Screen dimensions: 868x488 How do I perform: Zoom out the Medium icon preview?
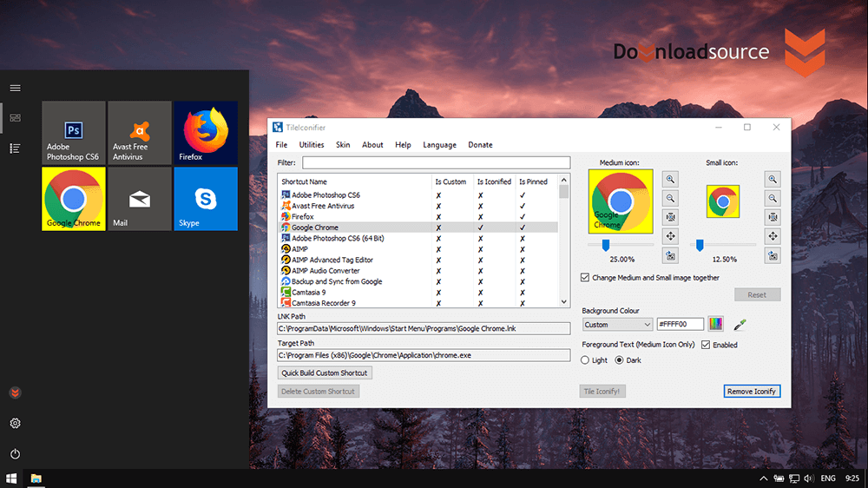click(670, 198)
